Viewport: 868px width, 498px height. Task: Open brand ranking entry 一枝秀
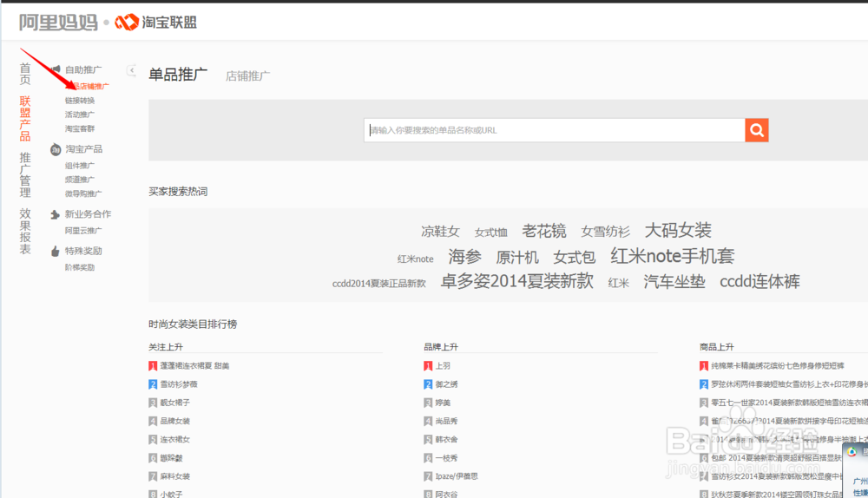pos(447,458)
